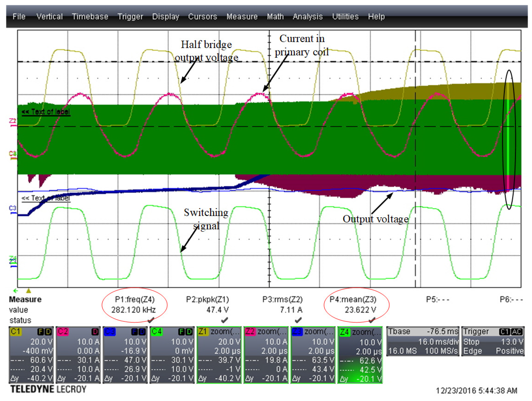Click the yellow trigger position marker below grid
Viewport: 532px width, 401px height.
coord(29,291)
